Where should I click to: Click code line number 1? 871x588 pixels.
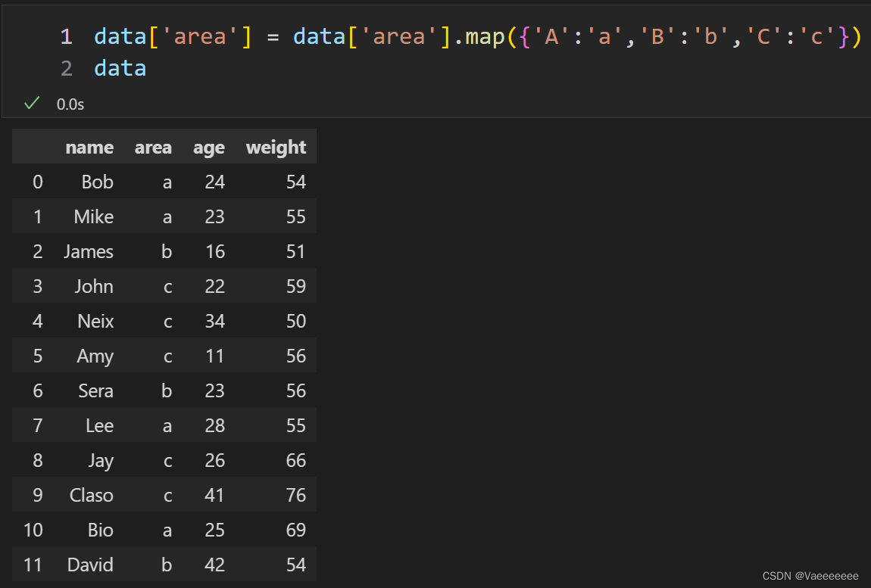click(x=67, y=36)
